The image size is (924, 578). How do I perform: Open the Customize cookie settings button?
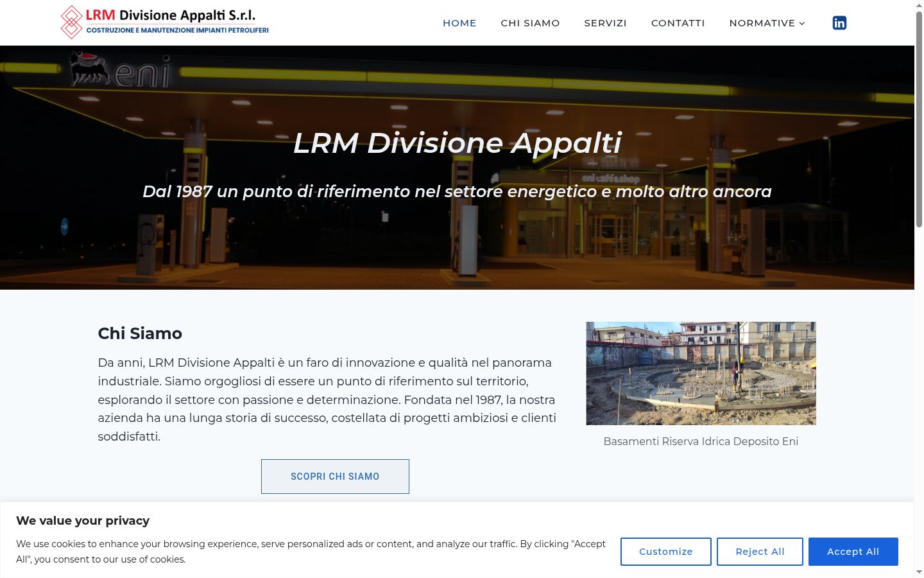click(666, 552)
